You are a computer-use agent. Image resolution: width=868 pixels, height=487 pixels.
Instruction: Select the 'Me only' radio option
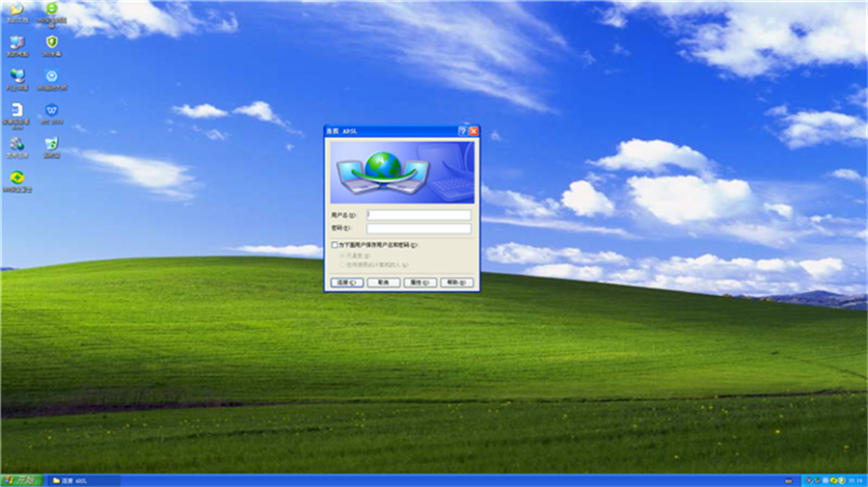pos(342,256)
